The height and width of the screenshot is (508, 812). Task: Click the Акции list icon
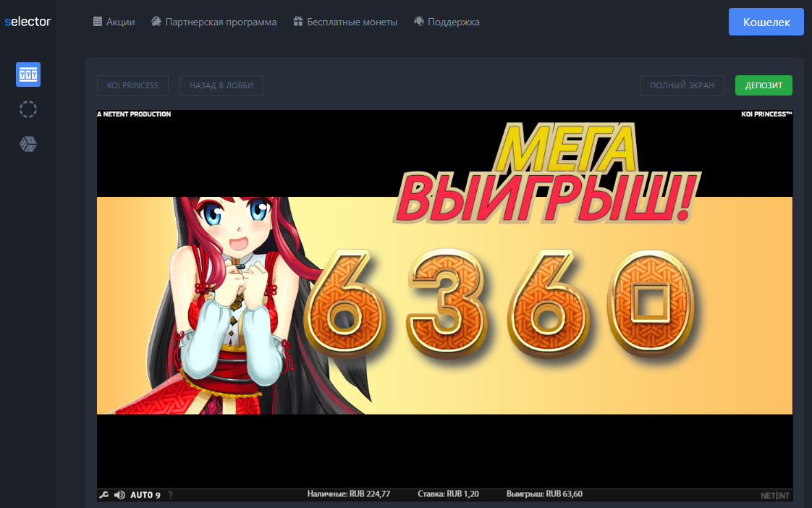click(98, 21)
